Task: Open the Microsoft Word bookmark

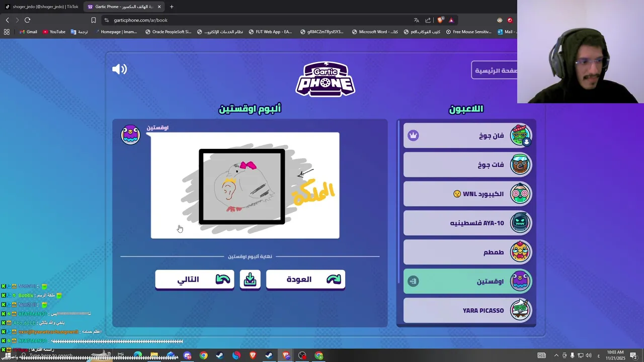Action: (375, 32)
